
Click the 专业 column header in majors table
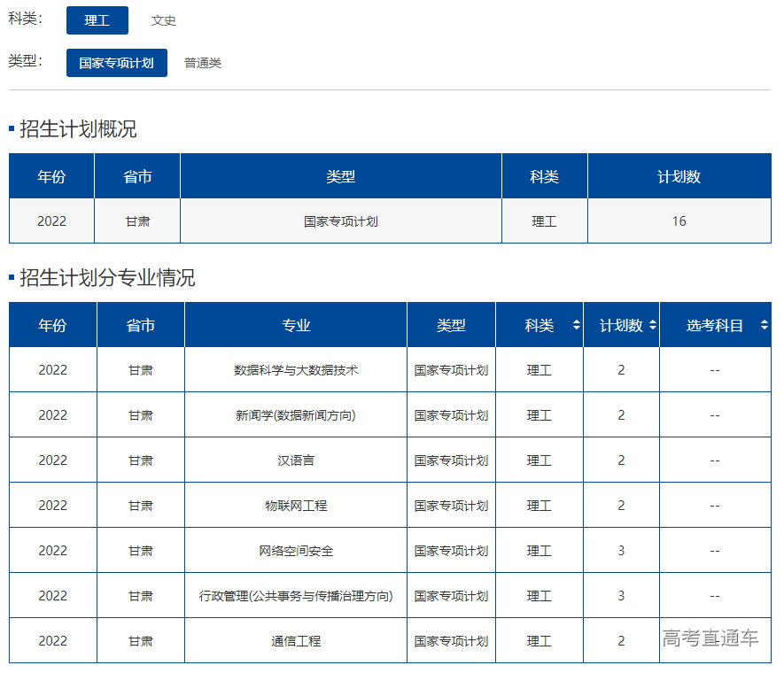click(x=296, y=326)
